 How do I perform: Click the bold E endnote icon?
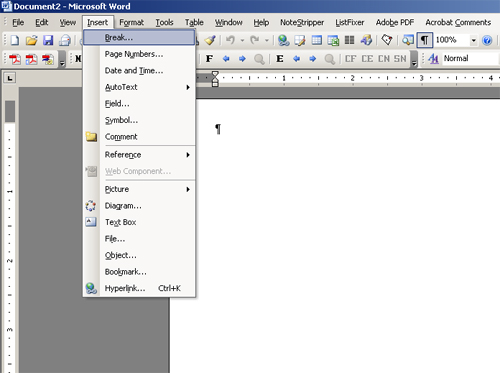click(280, 59)
